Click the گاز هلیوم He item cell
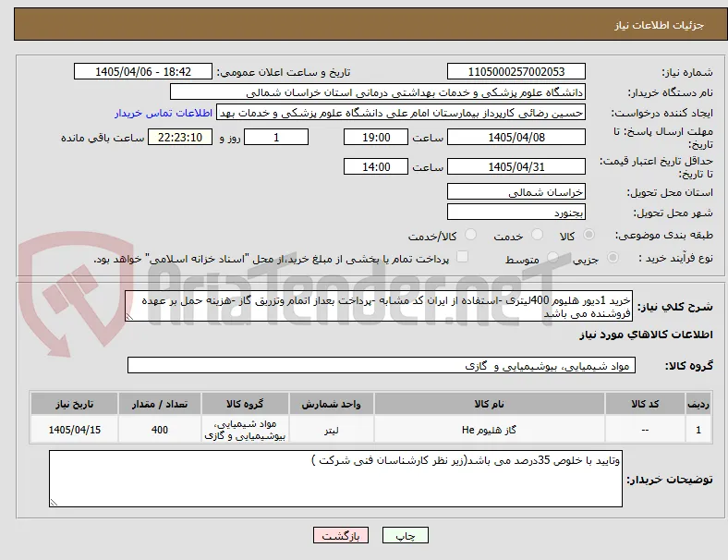This screenshot has height=560, width=728. coord(490,430)
